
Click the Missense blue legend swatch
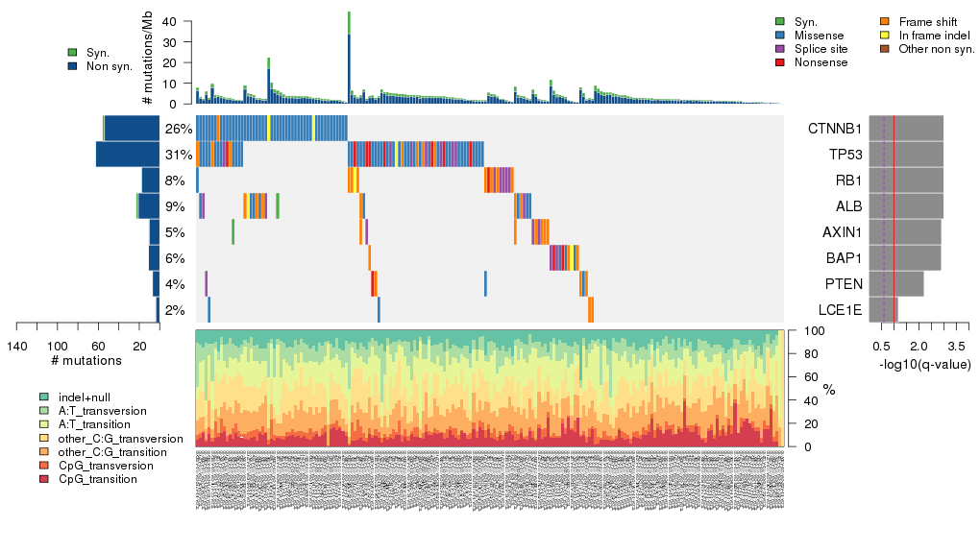coord(780,36)
